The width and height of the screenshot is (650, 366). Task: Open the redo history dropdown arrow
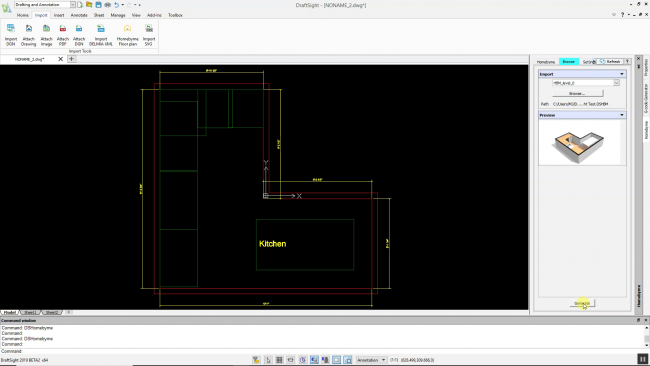coord(135,5)
